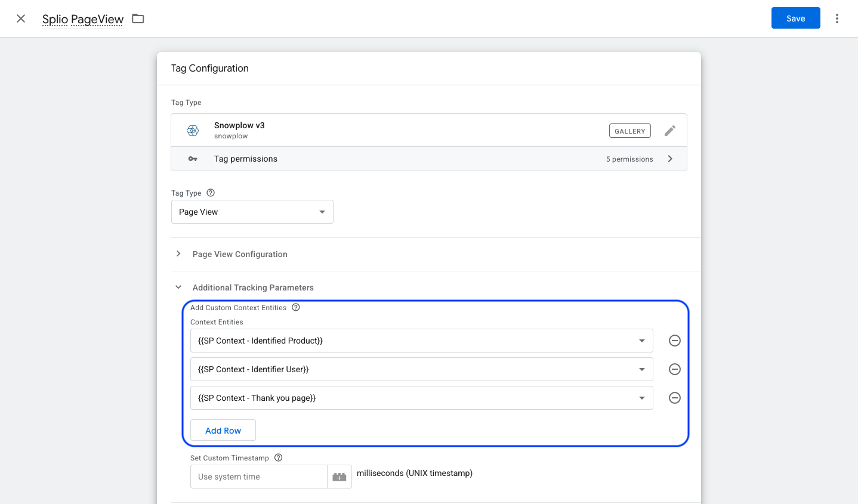The width and height of the screenshot is (858, 504).
Task: Save the tag
Action: click(x=795, y=18)
